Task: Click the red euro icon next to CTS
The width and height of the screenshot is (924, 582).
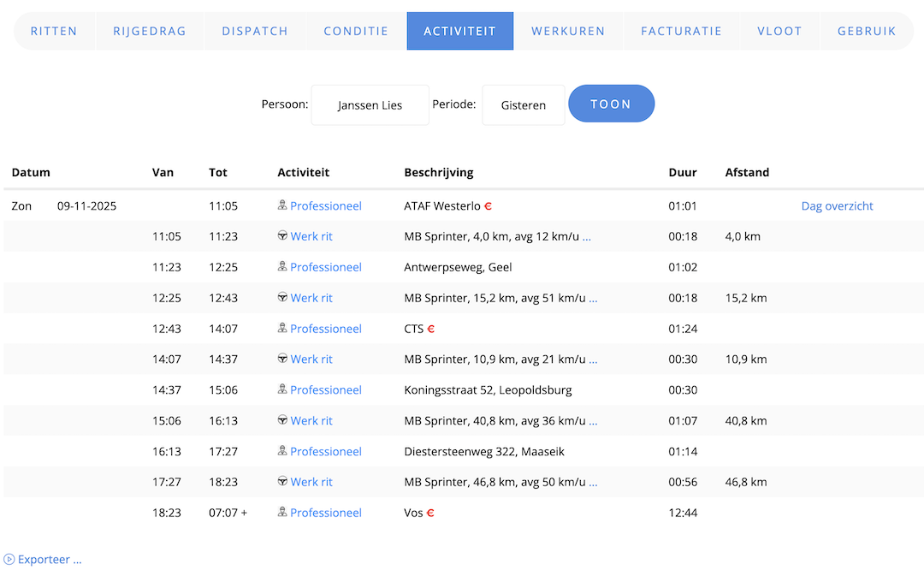Action: coord(431,329)
